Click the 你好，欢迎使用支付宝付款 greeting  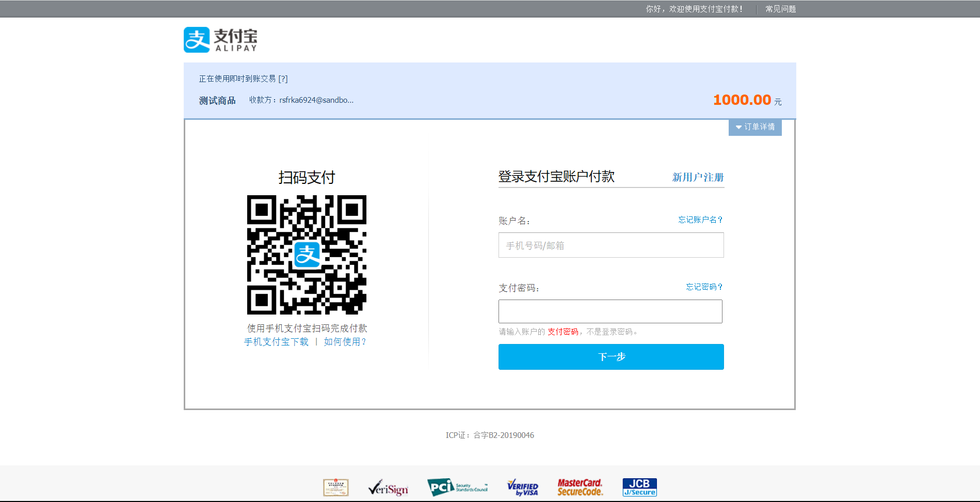point(694,9)
